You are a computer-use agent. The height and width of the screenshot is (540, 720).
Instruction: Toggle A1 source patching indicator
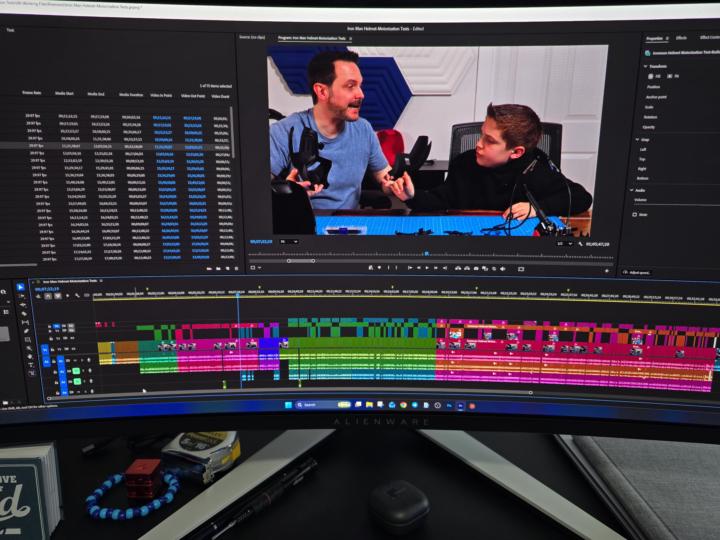tap(46, 361)
